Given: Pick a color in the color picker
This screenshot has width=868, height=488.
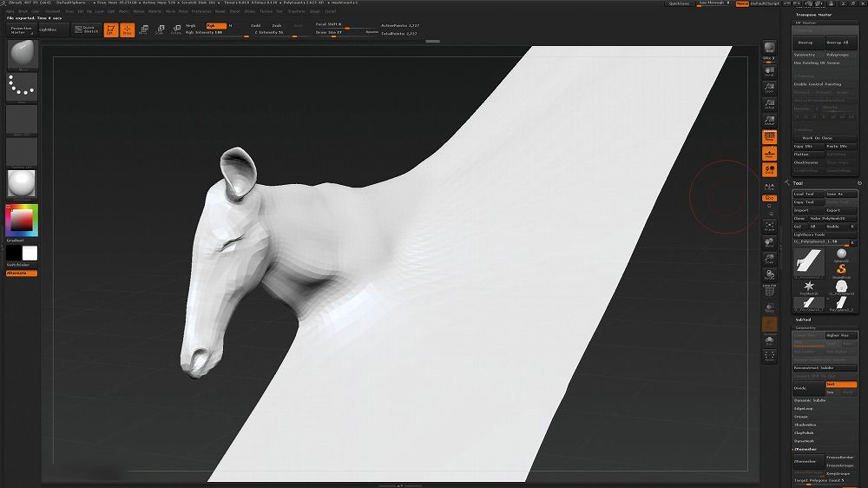Looking at the screenshot, I should [x=22, y=221].
